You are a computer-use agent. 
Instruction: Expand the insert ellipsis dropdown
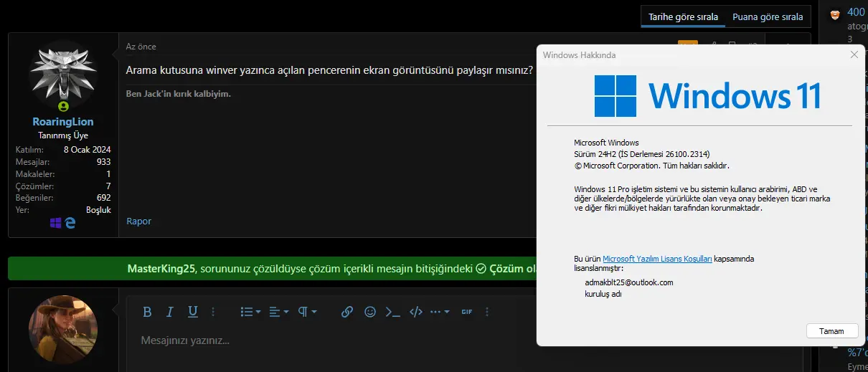440,312
